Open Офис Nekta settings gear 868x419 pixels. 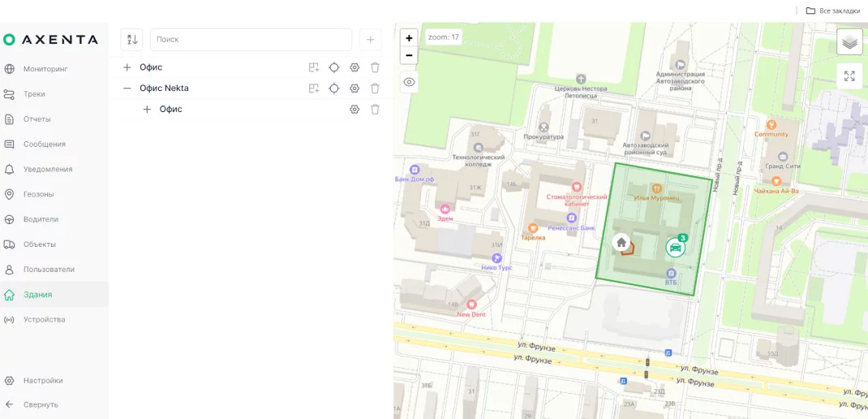click(x=355, y=89)
